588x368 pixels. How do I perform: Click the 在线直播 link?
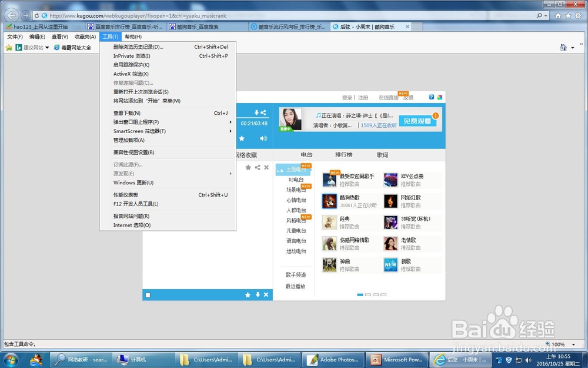coord(389,98)
